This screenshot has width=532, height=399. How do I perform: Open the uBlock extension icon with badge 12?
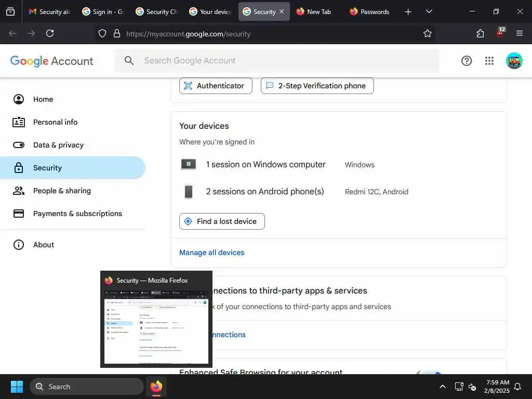(500, 33)
